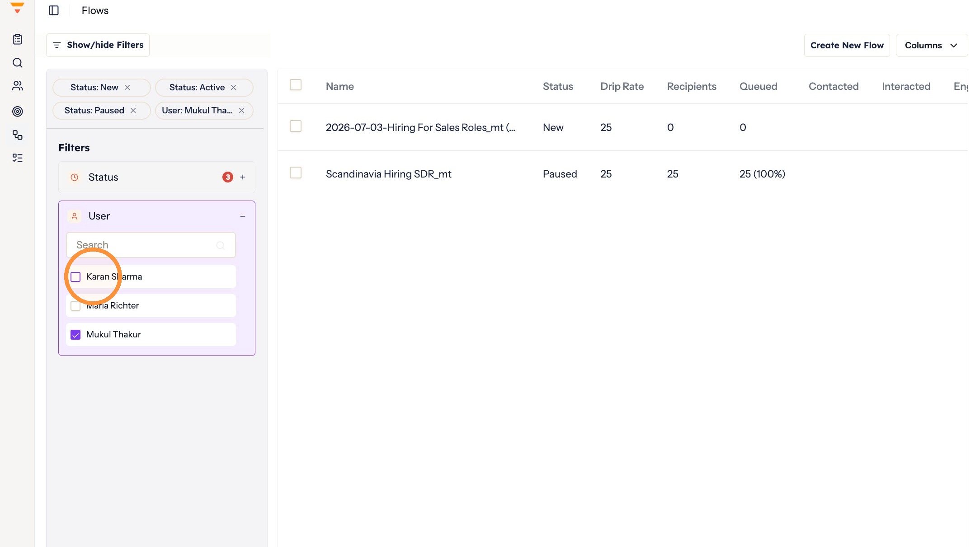Toggle the sidebar panel icon
Image resolution: width=980 pixels, height=547 pixels.
(x=54, y=10)
